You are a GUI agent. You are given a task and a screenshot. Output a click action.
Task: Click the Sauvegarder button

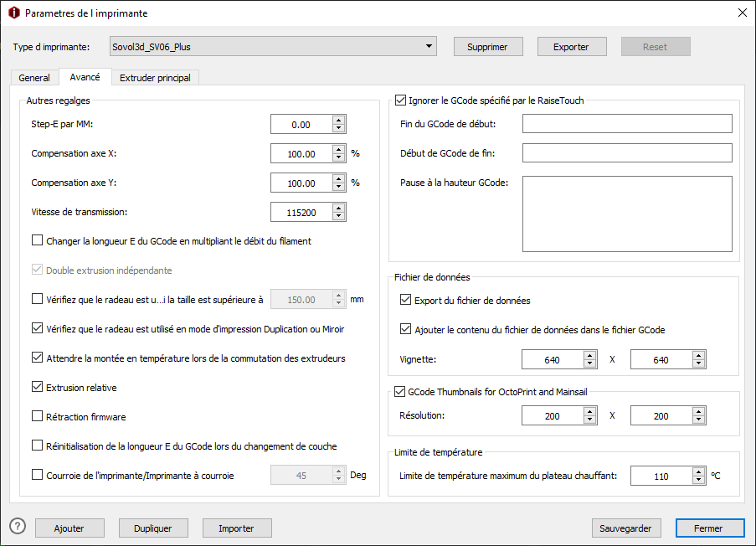point(626,528)
